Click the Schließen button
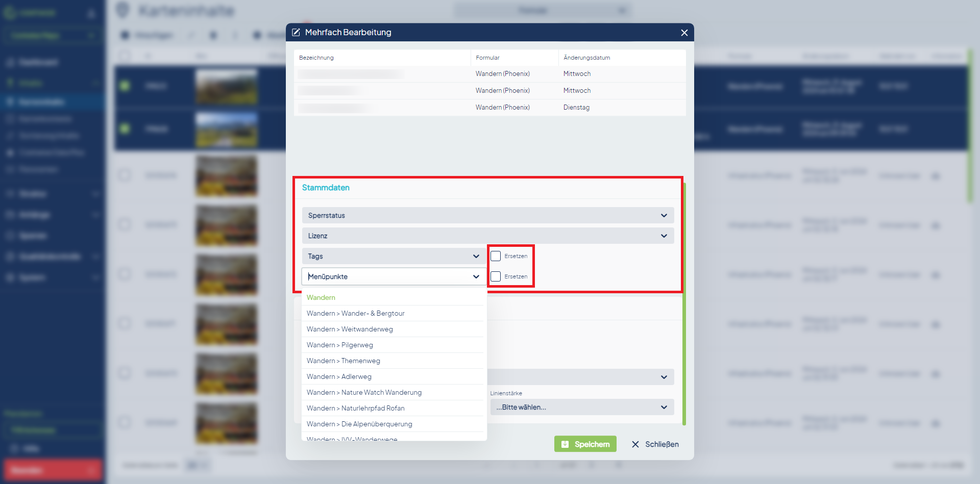980x484 pixels. coord(655,444)
